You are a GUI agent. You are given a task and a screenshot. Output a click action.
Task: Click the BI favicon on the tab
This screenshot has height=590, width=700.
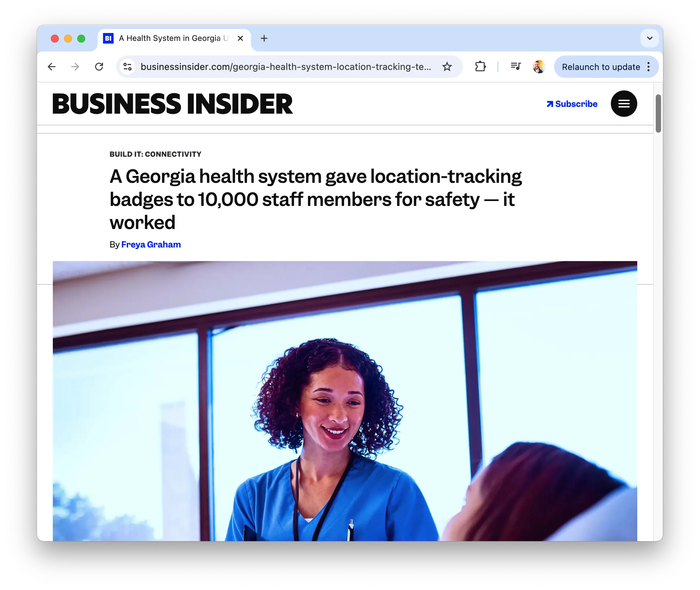[108, 38]
